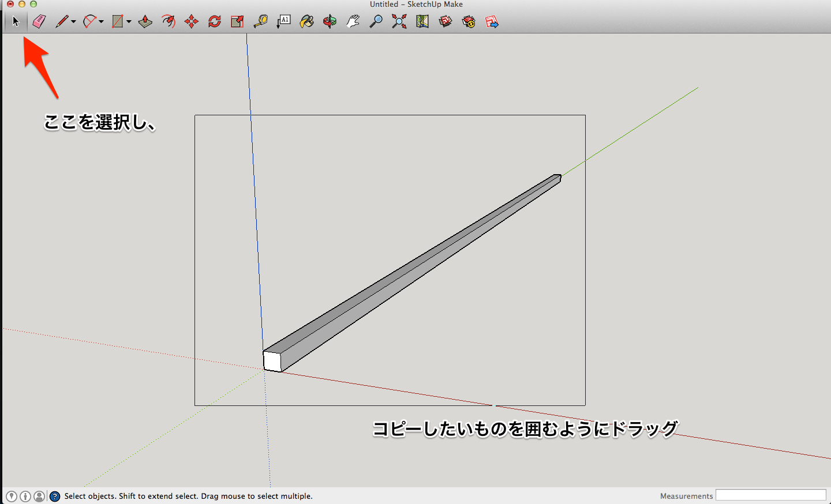Click the credits person status icon
Screen dimensions: 831x504
pyautogui.click(x=39, y=496)
